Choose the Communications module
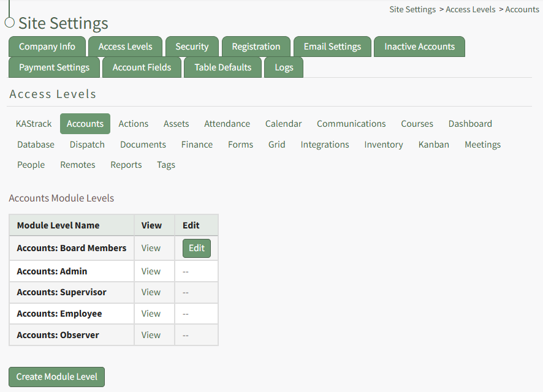 (x=351, y=124)
